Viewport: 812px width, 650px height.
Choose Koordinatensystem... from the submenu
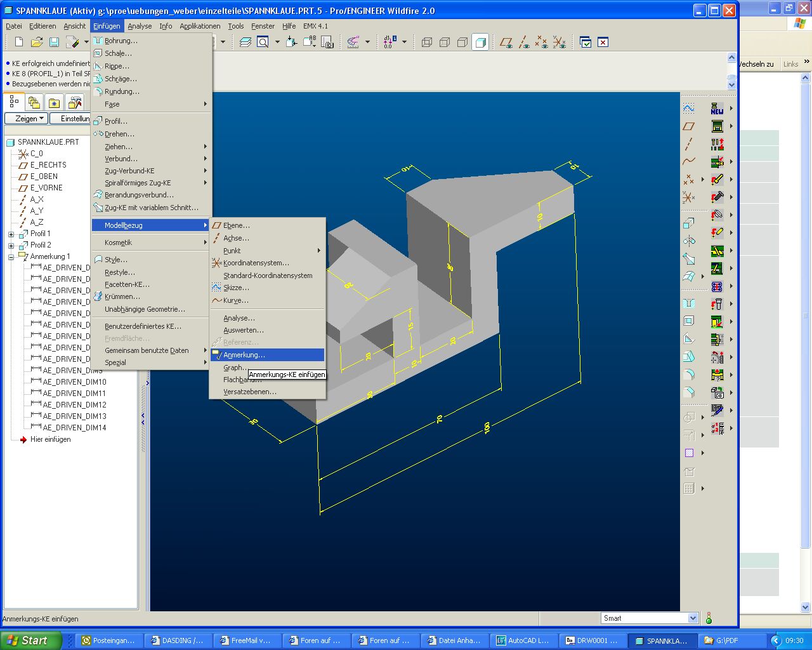point(267,263)
